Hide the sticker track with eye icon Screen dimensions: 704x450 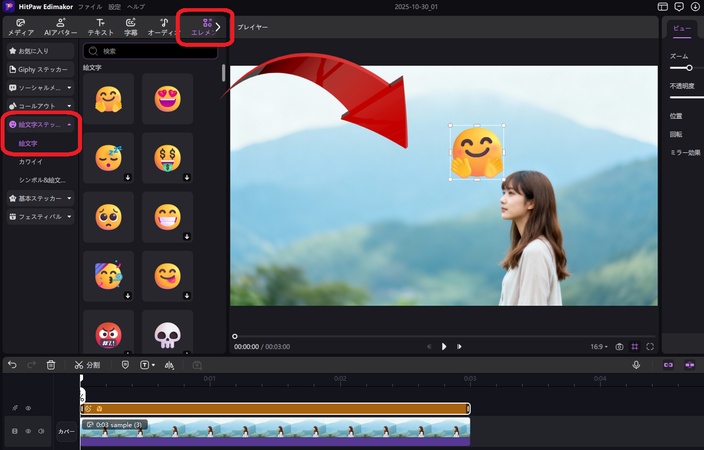pos(28,408)
